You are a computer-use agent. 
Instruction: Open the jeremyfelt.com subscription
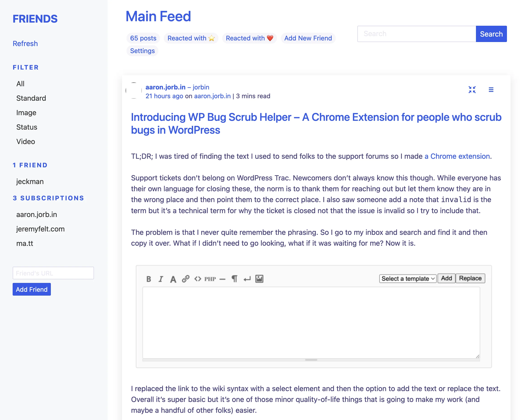tap(40, 229)
